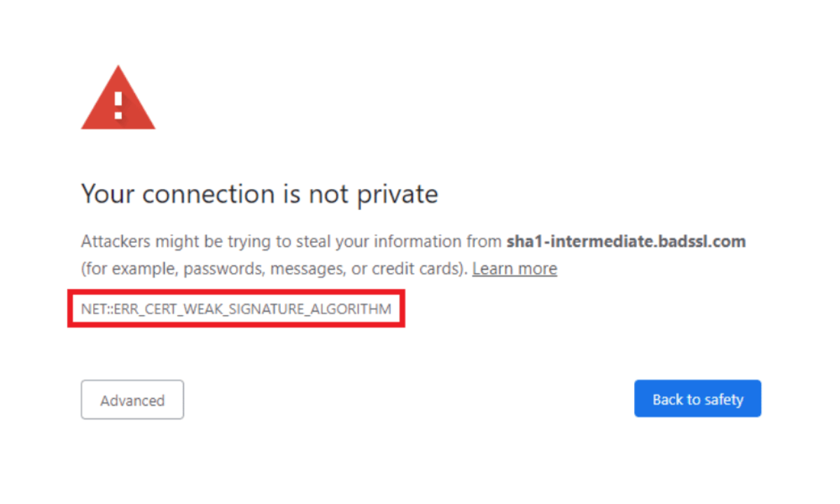Click the NET::ERR_CERT_WEAK_SIGNATURE_ALGORITHM error code

point(236,309)
